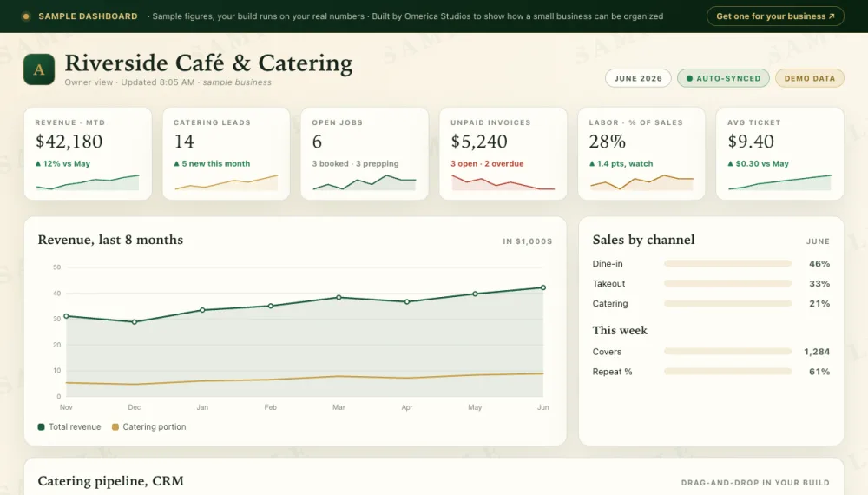This screenshot has height=495, width=868.
Task: Click '$0.30 vs May' text
Action: click(x=759, y=163)
